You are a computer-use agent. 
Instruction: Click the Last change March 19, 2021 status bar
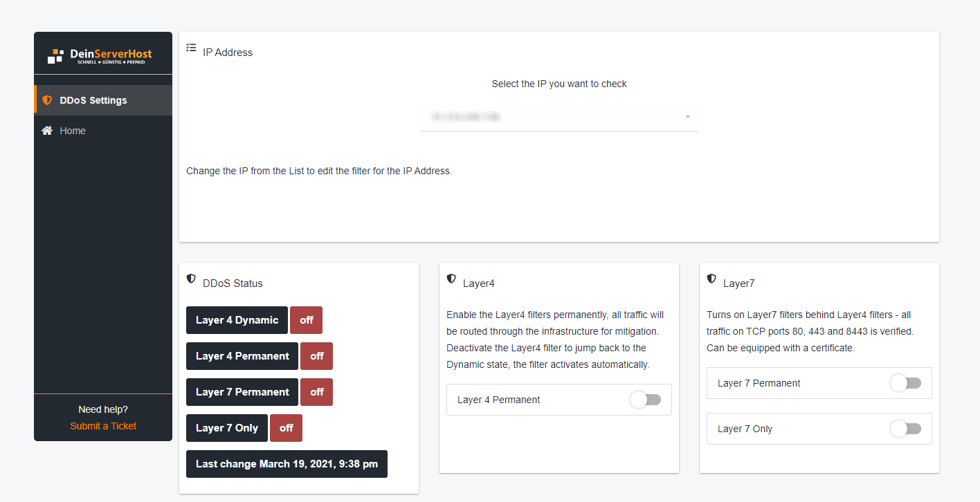pos(287,463)
